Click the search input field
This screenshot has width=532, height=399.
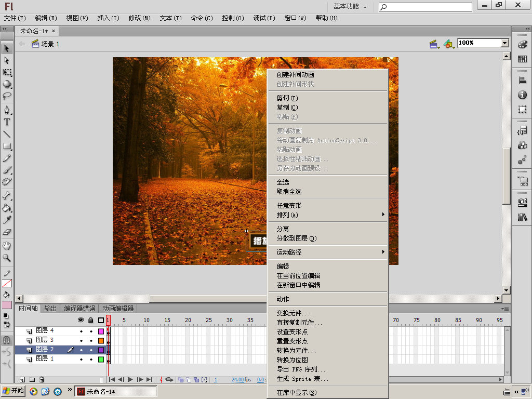pyautogui.click(x=425, y=7)
